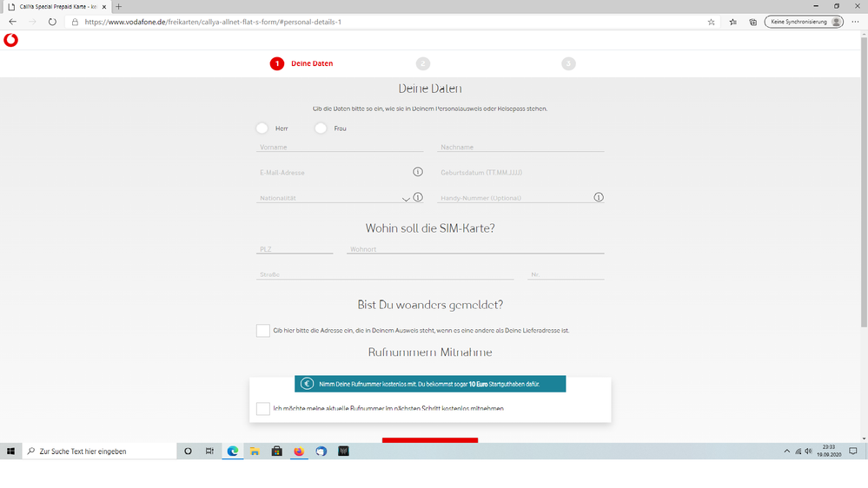Click step 1 Deine Daten
Screen dimensions: 868x488
coord(301,63)
